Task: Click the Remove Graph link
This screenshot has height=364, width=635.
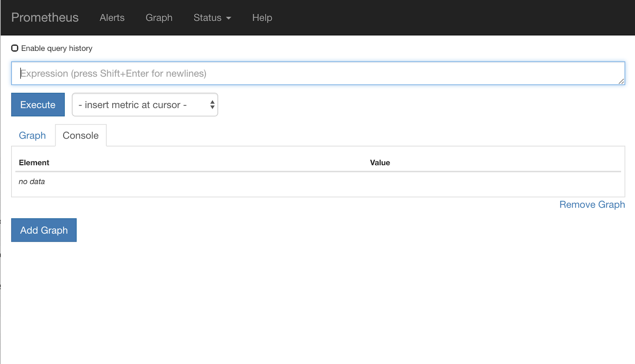Action: coord(592,204)
